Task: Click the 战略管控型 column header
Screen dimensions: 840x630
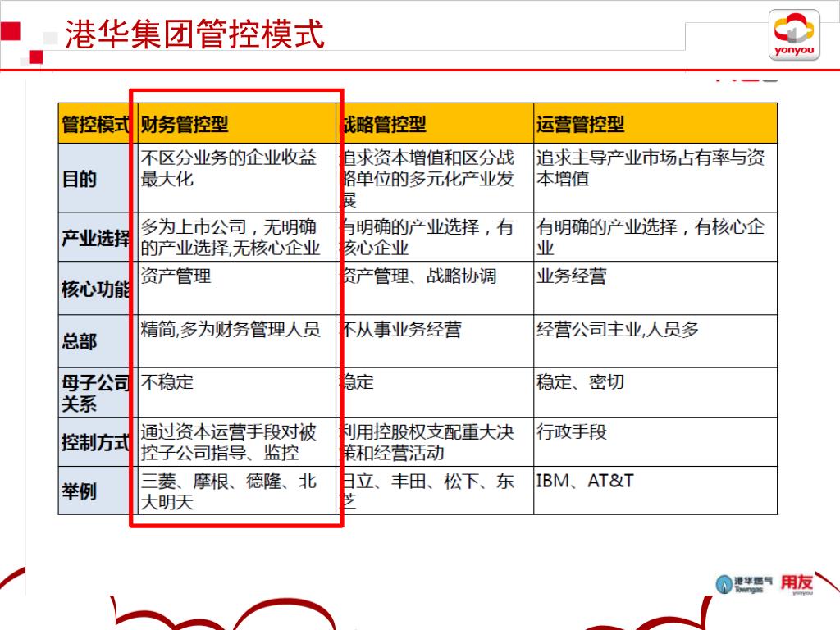Action: coord(435,123)
